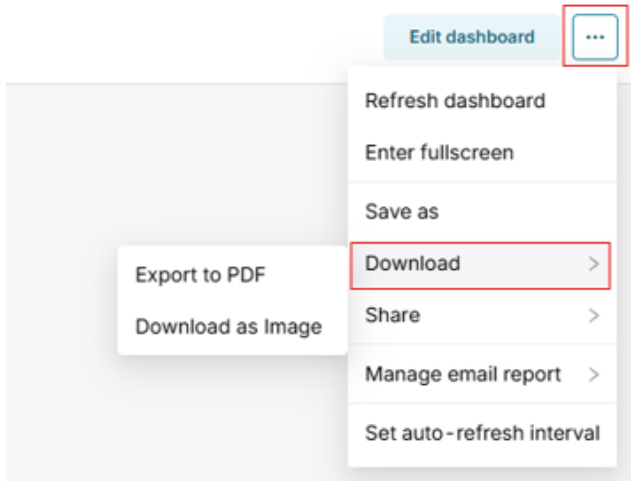Click the chevron arrow beside Download

[594, 264]
